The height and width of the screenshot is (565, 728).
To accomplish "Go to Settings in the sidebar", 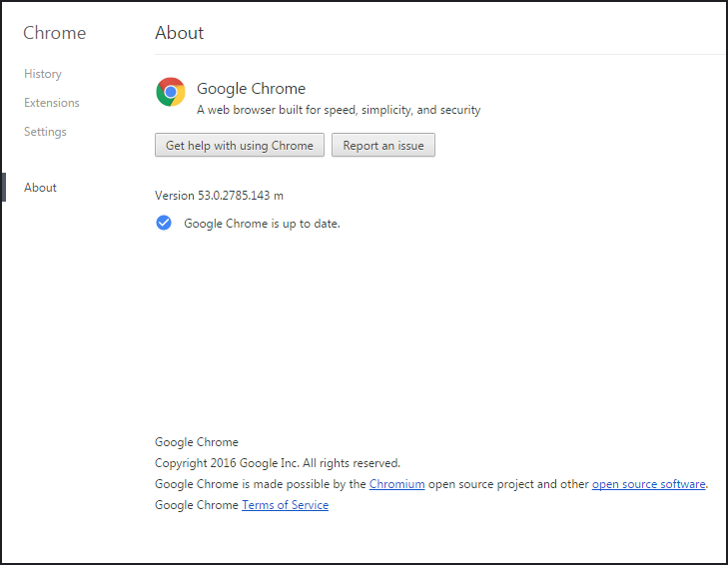I will click(45, 132).
